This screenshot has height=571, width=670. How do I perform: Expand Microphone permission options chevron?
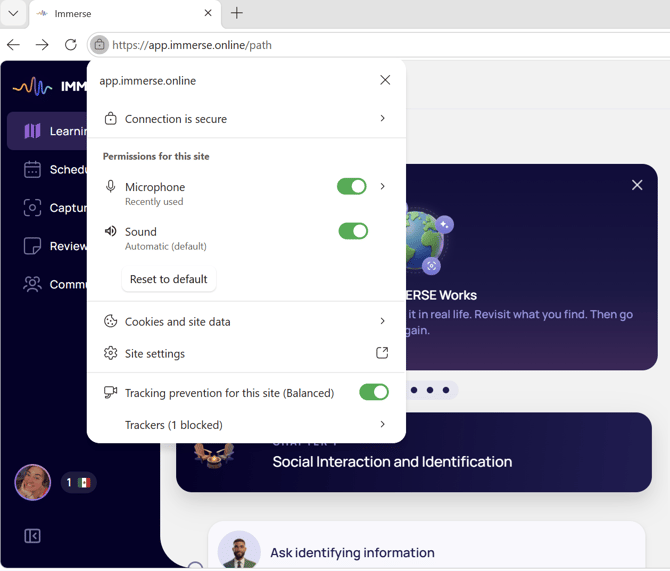[x=382, y=186]
